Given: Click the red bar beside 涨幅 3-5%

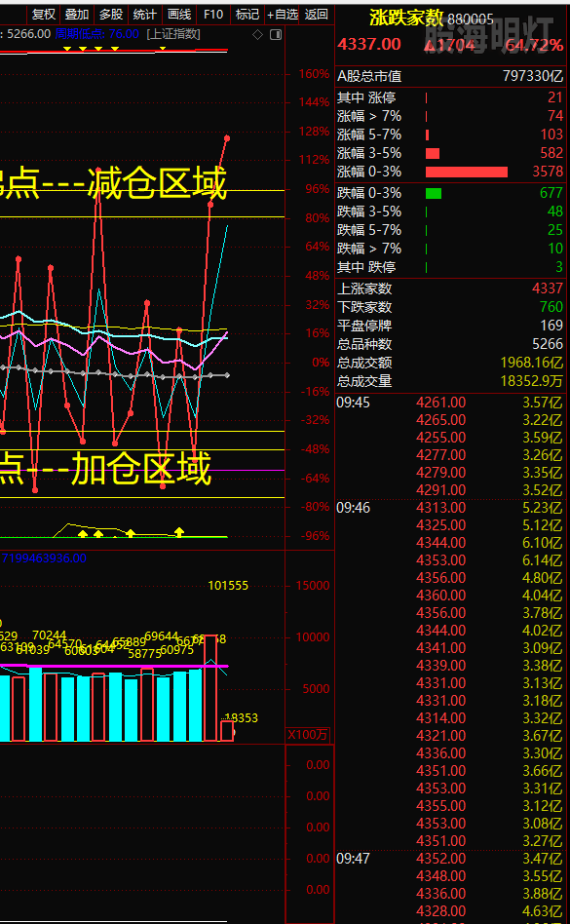Looking at the screenshot, I should click(433, 153).
